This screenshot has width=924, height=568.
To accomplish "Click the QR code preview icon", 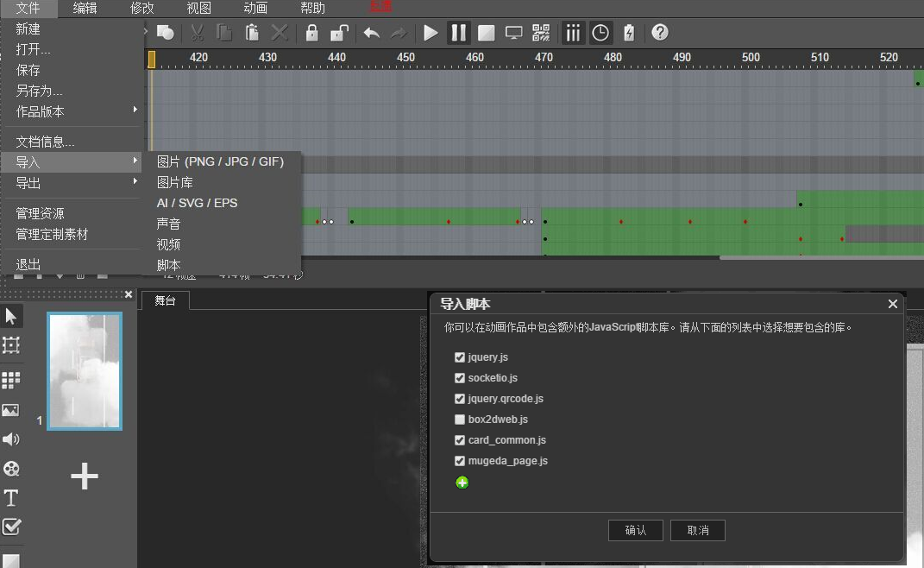I will [541, 33].
